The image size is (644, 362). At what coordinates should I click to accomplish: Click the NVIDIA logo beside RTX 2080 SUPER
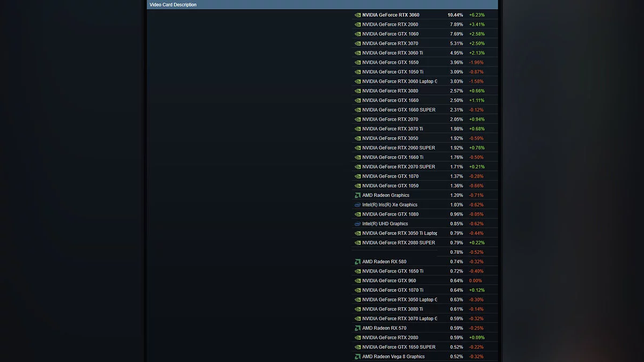(x=357, y=243)
